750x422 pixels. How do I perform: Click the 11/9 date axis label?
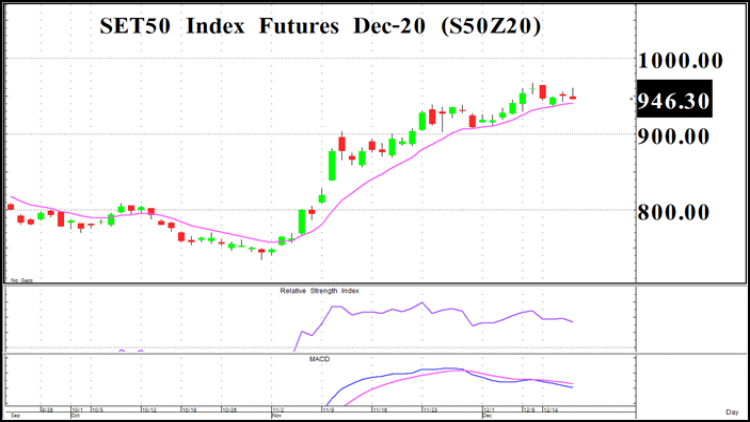pyautogui.click(x=328, y=410)
